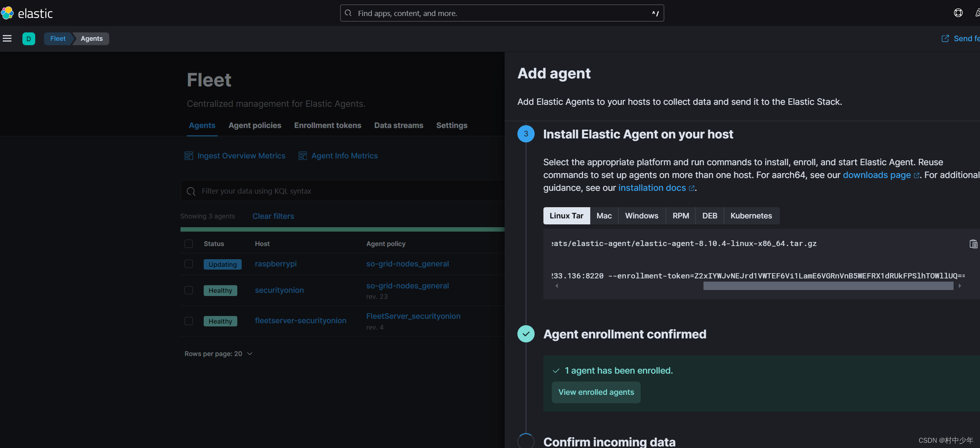Open the downloads page link

pos(881,175)
